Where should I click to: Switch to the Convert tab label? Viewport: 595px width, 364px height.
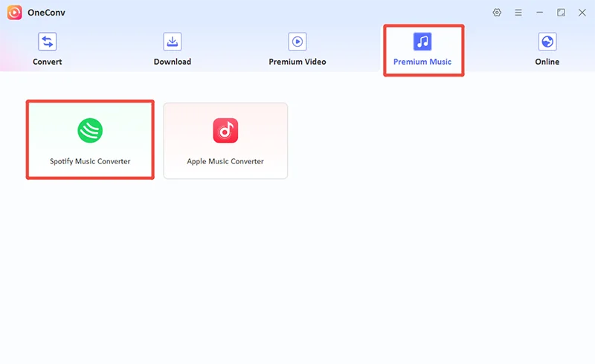[47, 62]
